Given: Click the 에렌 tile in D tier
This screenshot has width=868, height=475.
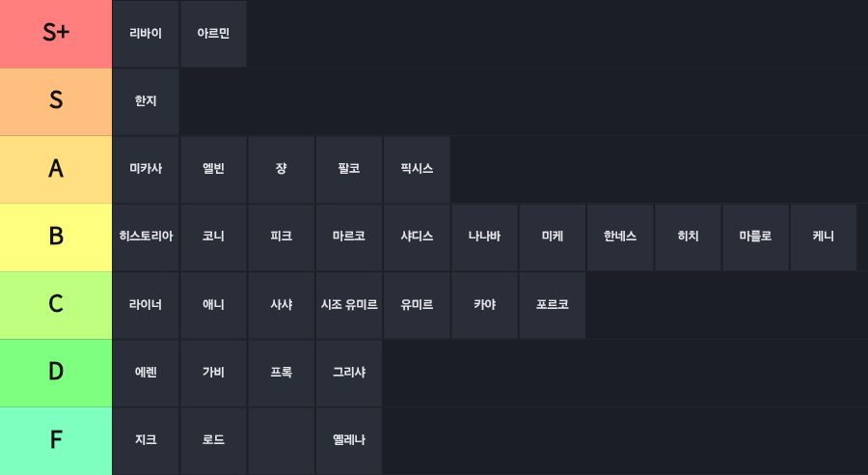Looking at the screenshot, I should click(x=146, y=373).
